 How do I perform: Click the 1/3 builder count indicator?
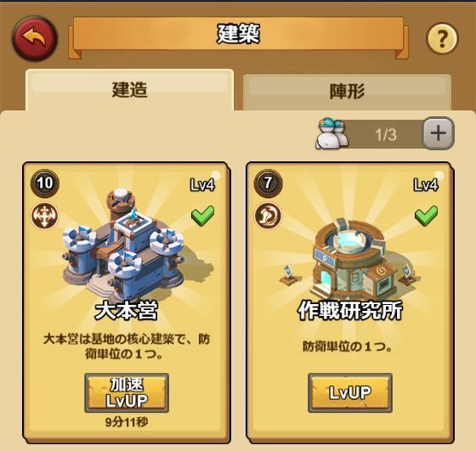tap(386, 134)
